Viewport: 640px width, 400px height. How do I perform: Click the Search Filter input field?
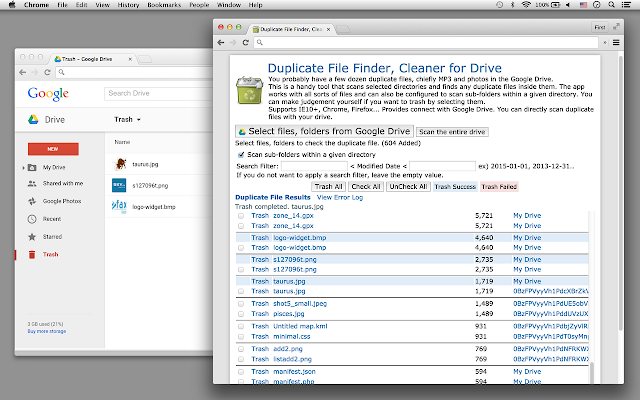pyautogui.click(x=314, y=166)
